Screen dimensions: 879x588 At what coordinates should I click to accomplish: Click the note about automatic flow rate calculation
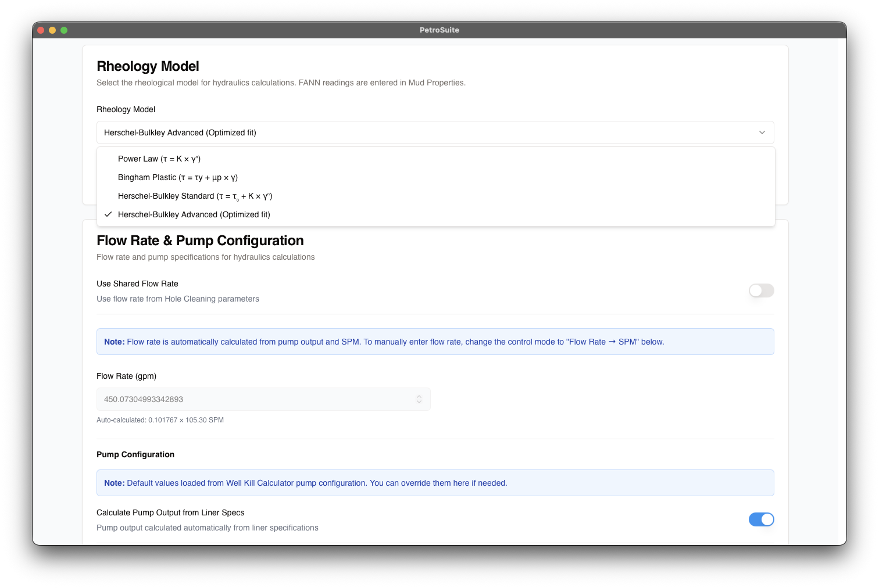[x=435, y=342]
